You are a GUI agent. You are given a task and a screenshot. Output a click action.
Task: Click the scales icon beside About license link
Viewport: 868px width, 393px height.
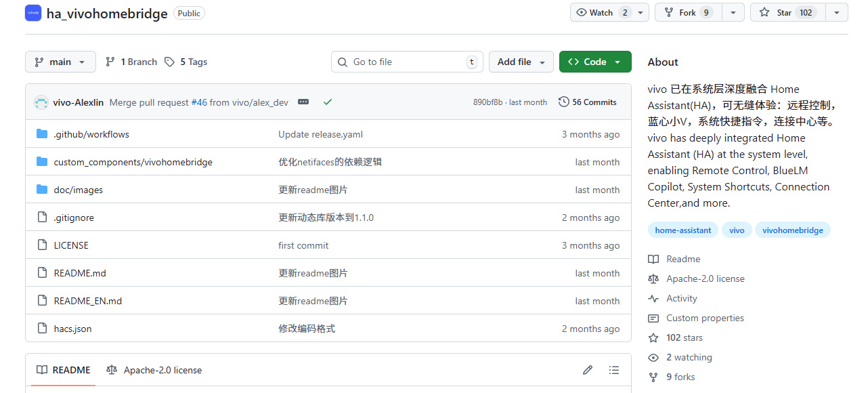coord(653,278)
